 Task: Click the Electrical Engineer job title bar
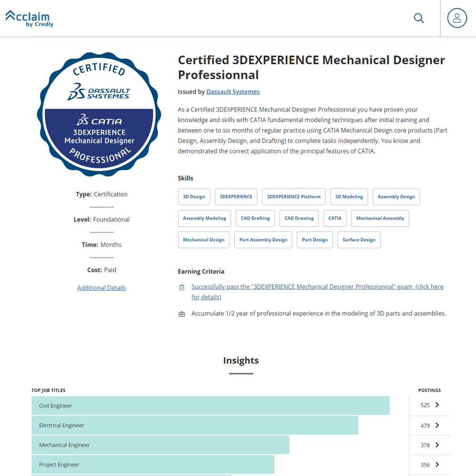click(195, 425)
